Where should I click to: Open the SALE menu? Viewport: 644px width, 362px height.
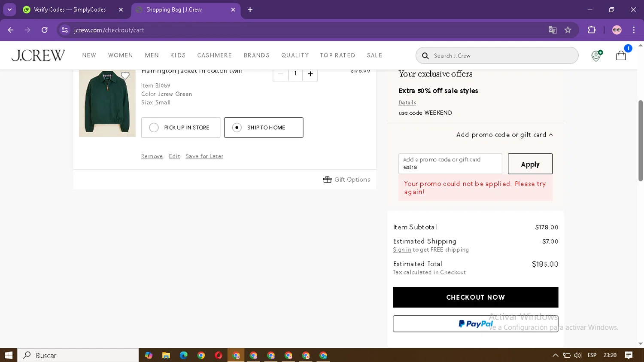pos(374,55)
